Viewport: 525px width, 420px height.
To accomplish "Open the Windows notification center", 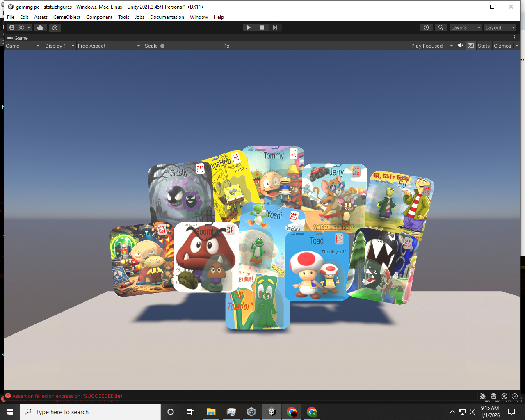I will [511, 412].
